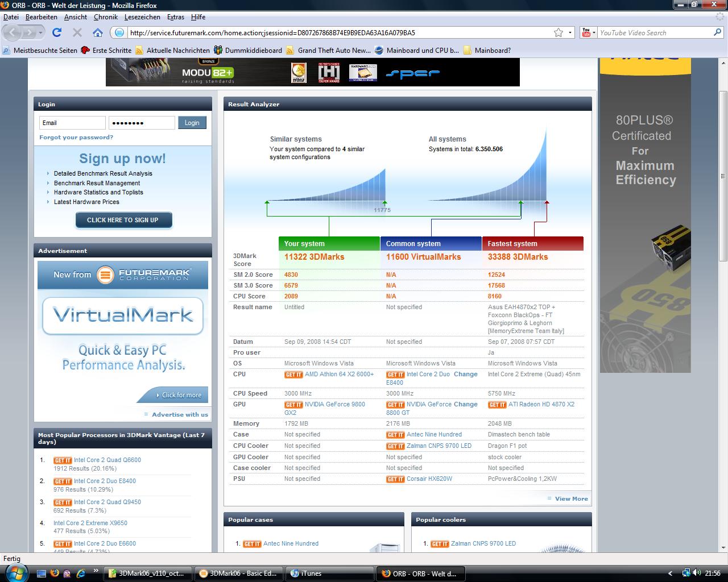Open the Ansicht menu
The image size is (728, 582).
coord(76,17)
